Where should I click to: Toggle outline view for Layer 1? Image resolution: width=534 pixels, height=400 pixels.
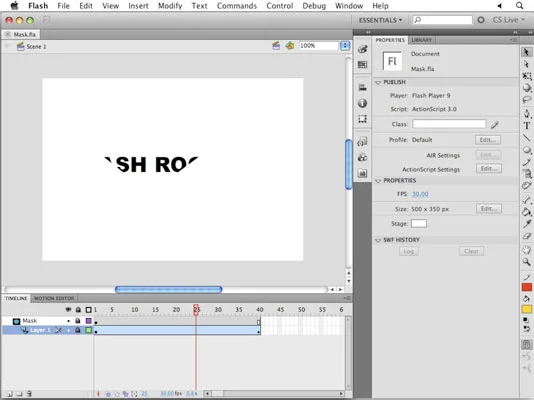[89, 330]
